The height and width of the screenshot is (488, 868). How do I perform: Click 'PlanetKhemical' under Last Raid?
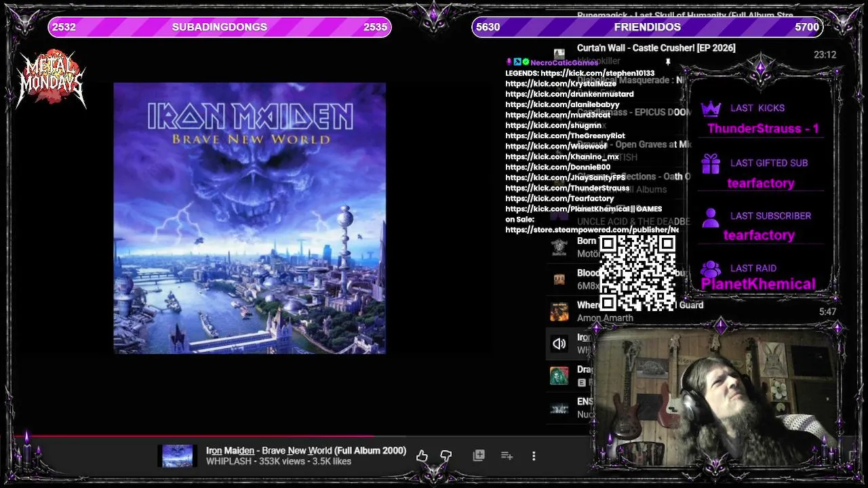(758, 284)
